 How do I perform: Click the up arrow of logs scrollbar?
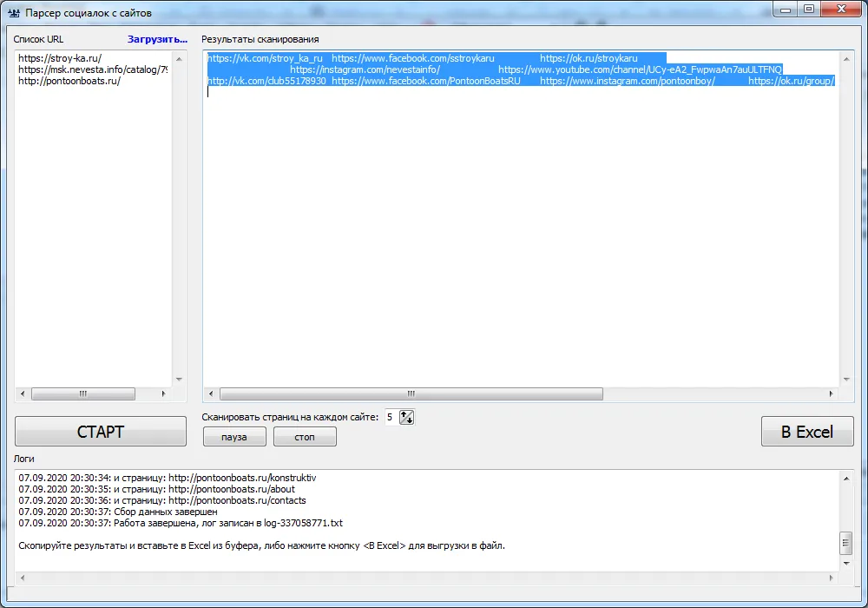coord(845,479)
